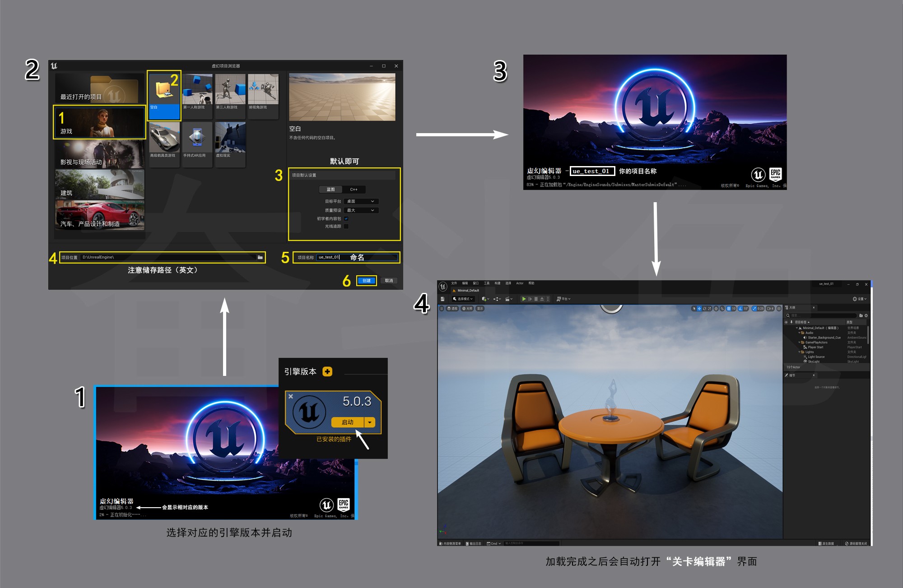Click the save icon in editor toolbar

[442, 299]
